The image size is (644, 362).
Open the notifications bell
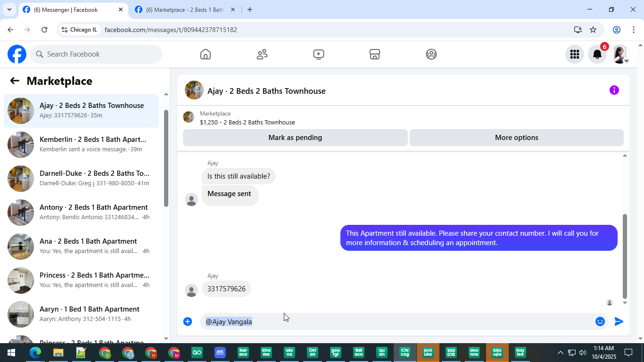click(597, 54)
